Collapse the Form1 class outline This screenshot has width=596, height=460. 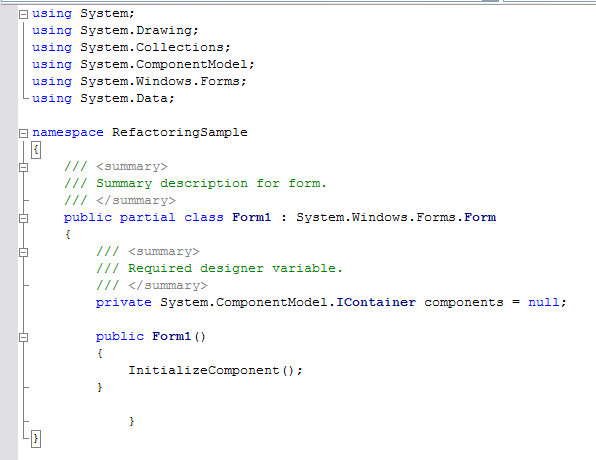pyautogui.click(x=24, y=218)
